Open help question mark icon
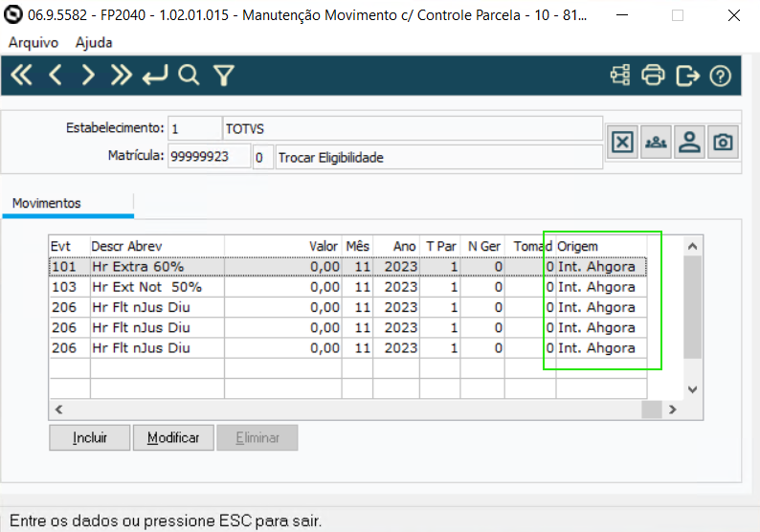The width and height of the screenshot is (760, 532). 720,76
